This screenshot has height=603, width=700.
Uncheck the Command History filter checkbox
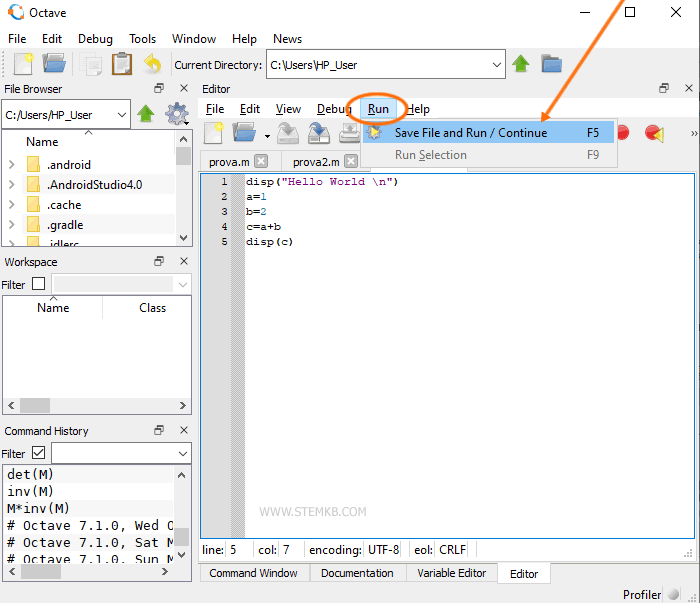point(38,453)
